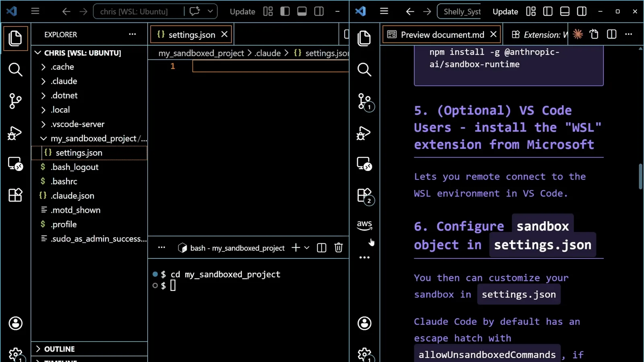
Task: Open Source Control with 1 badge in right window
Action: pyautogui.click(x=365, y=102)
